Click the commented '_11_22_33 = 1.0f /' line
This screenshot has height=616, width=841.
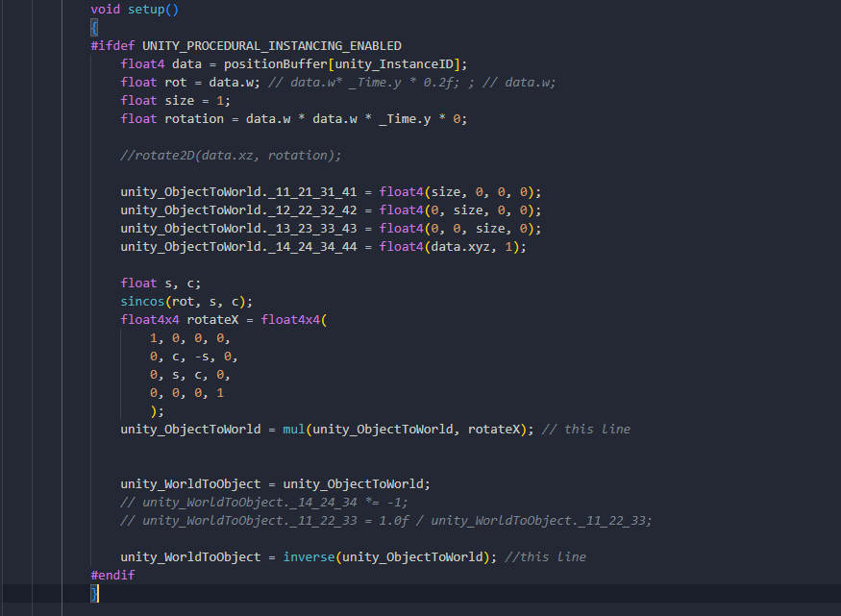pos(386,520)
